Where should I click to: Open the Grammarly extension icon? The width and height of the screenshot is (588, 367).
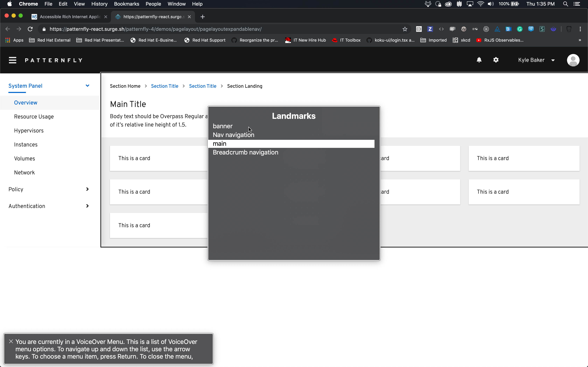click(x=519, y=29)
